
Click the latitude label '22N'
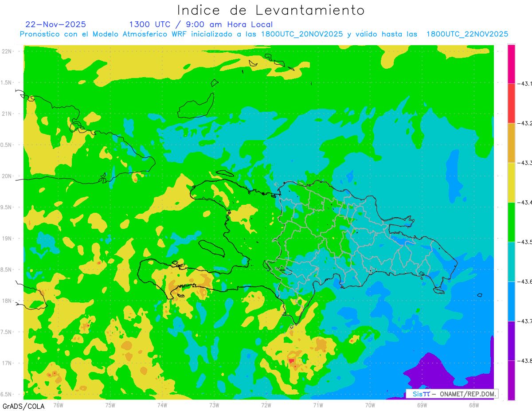(7, 51)
